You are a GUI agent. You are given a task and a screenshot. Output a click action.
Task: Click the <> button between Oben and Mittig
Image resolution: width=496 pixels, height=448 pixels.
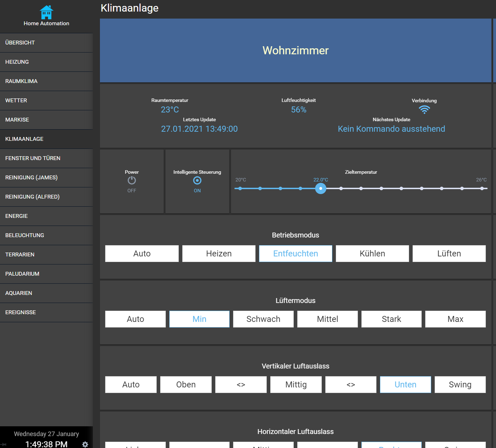pos(241,385)
